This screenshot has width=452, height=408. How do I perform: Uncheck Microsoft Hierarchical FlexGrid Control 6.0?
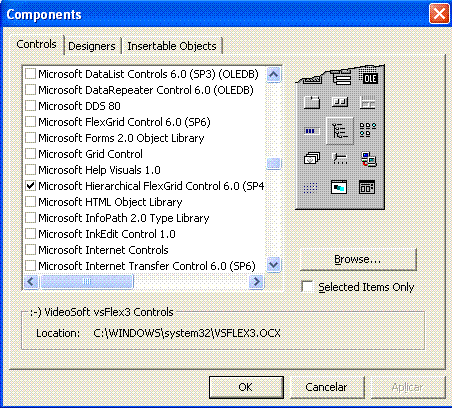30,186
